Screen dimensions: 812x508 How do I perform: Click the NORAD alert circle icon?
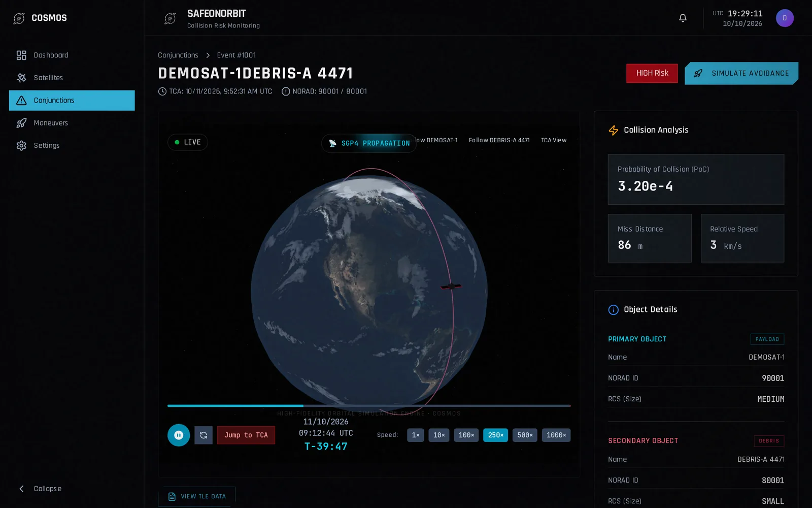click(286, 91)
